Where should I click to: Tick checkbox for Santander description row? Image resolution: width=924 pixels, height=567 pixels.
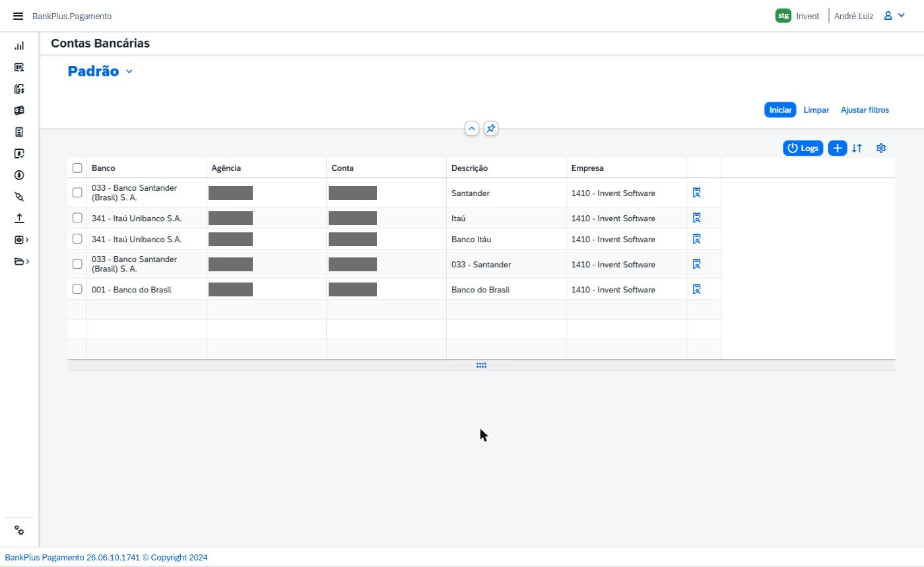(x=77, y=193)
